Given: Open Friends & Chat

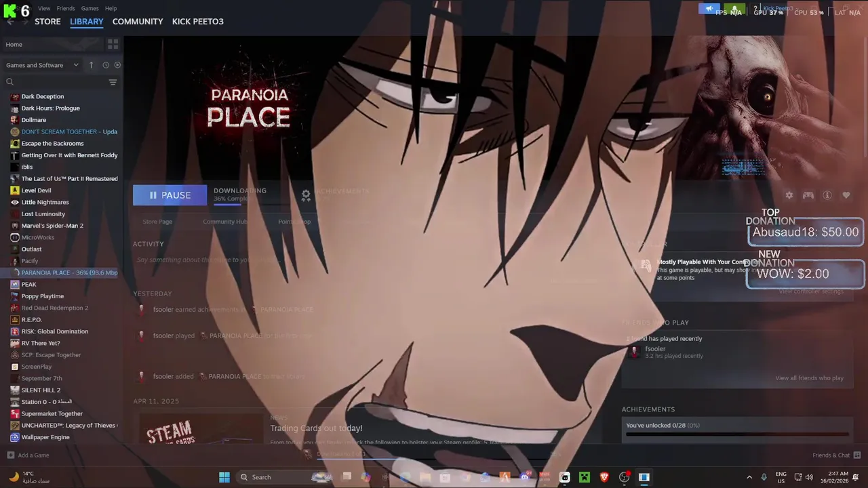Looking at the screenshot, I should [837, 455].
